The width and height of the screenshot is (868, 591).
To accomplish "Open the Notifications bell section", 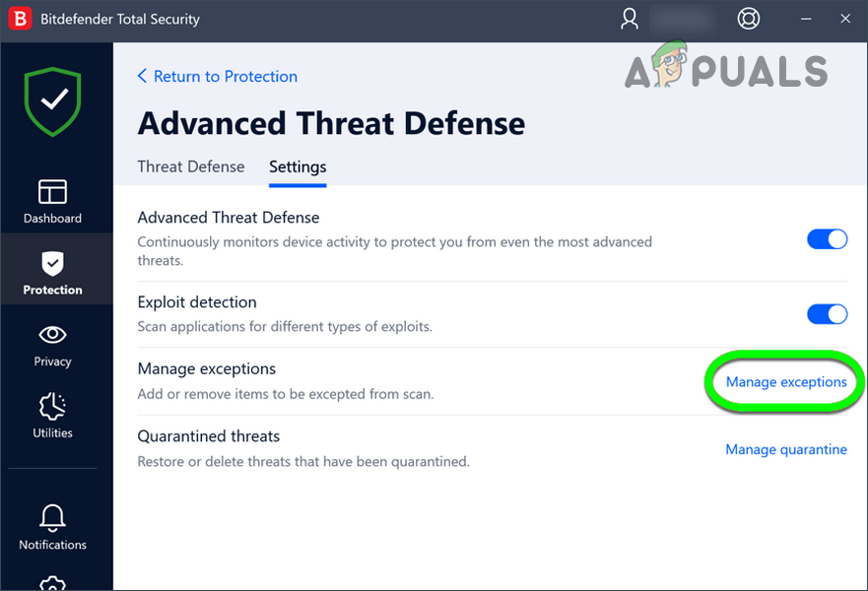I will point(52,527).
